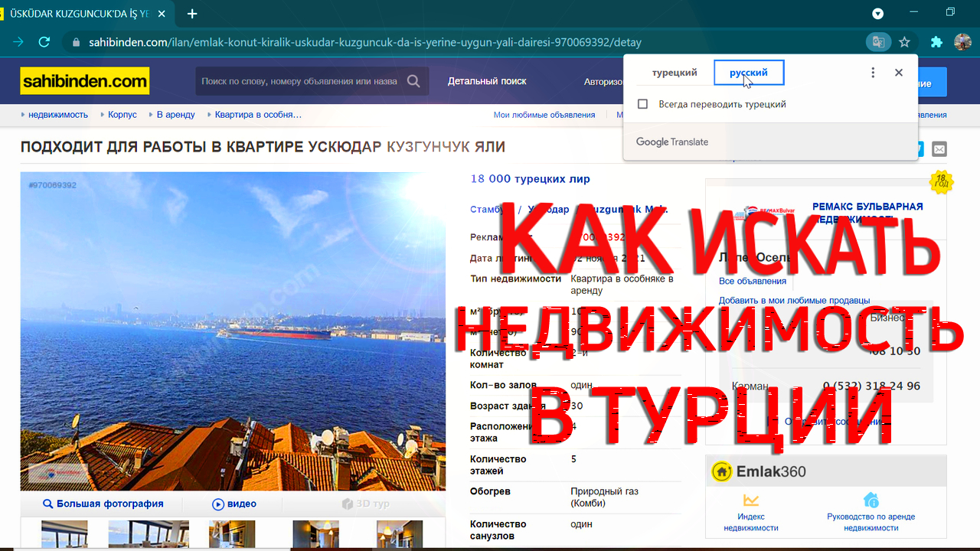Open the Chrome extensions puzzle icon
The image size is (980, 551).
click(x=936, y=42)
